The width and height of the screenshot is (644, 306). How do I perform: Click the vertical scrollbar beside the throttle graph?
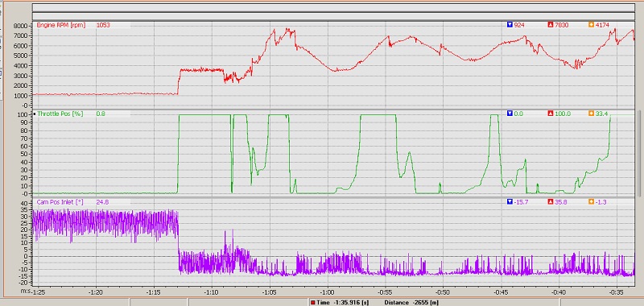638,154
